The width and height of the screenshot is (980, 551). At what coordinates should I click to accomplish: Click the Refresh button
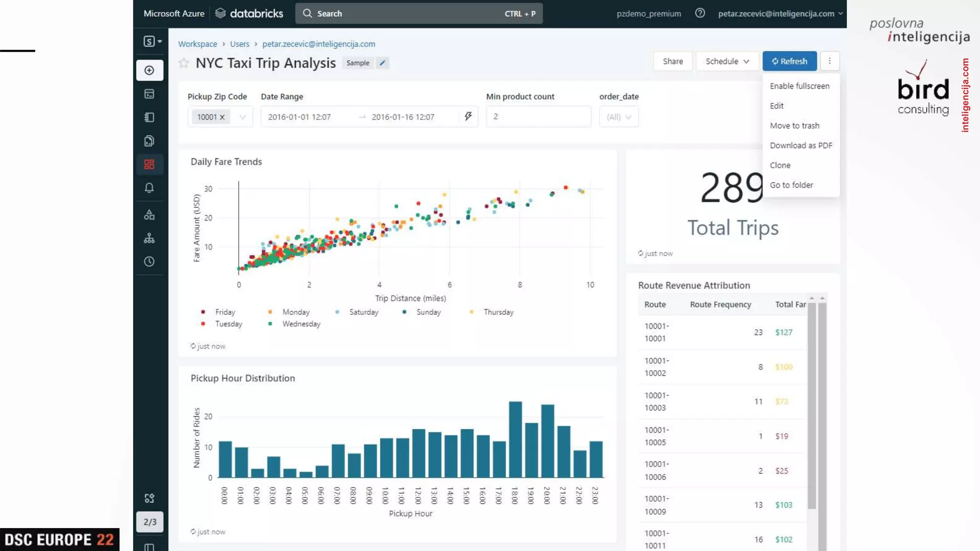coord(789,61)
